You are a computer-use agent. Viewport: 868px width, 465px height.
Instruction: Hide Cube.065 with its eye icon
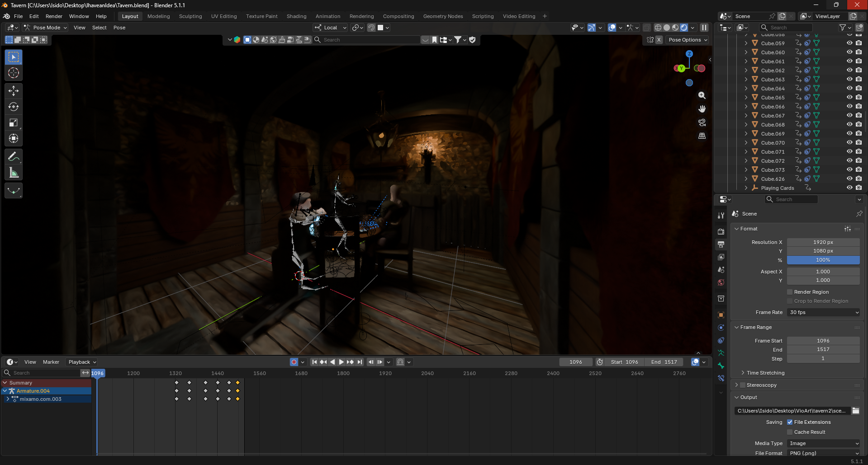[x=849, y=98]
